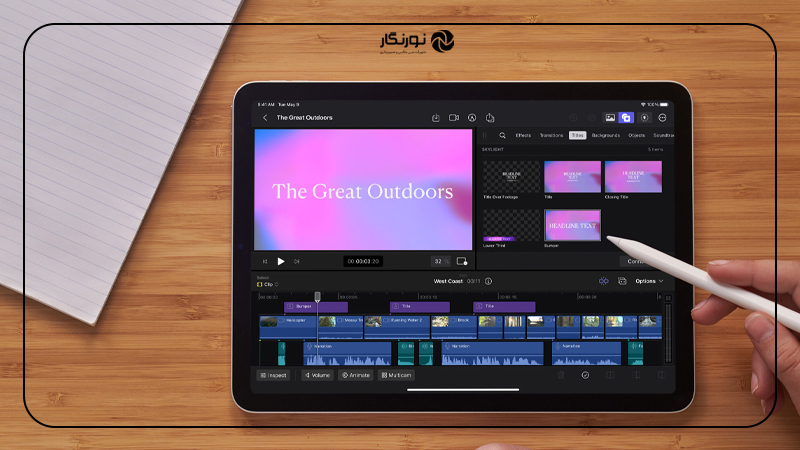Switch to the Transitions tab
The width and height of the screenshot is (800, 450).
pos(551,136)
